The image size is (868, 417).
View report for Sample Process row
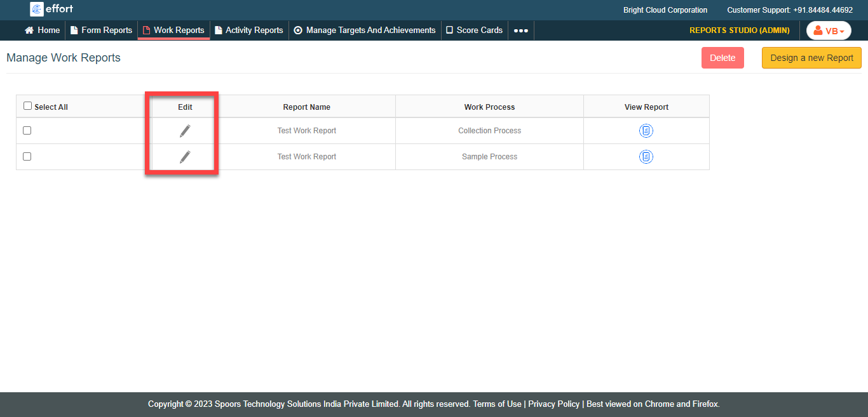(646, 157)
